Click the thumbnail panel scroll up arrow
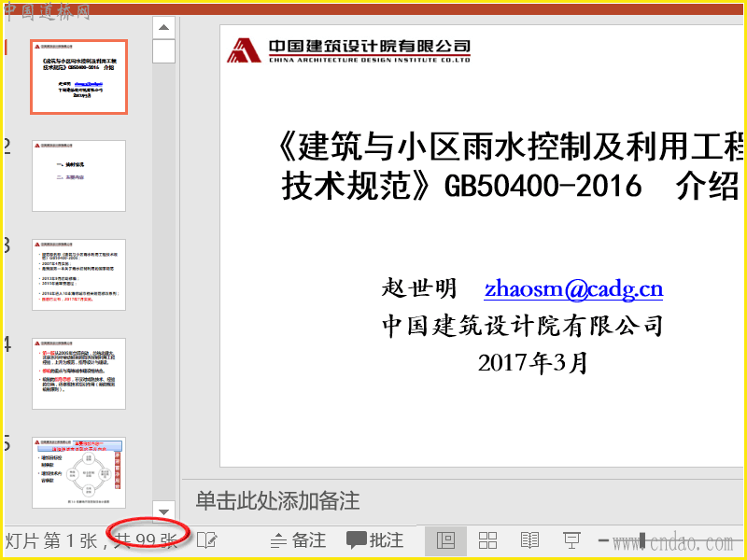This screenshot has height=560, width=747. coord(164,28)
